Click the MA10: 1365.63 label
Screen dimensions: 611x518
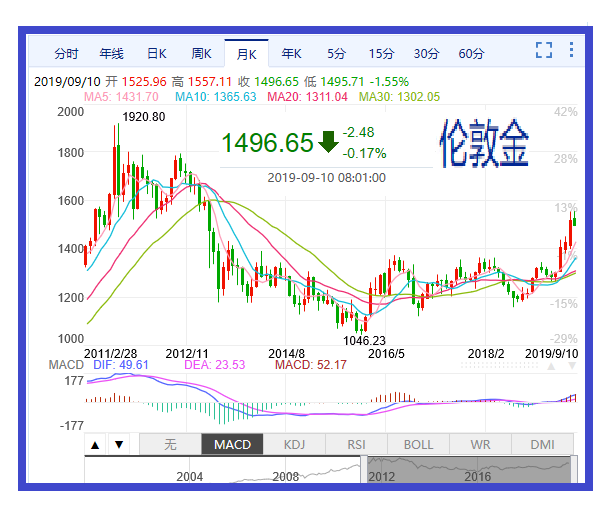click(x=215, y=97)
